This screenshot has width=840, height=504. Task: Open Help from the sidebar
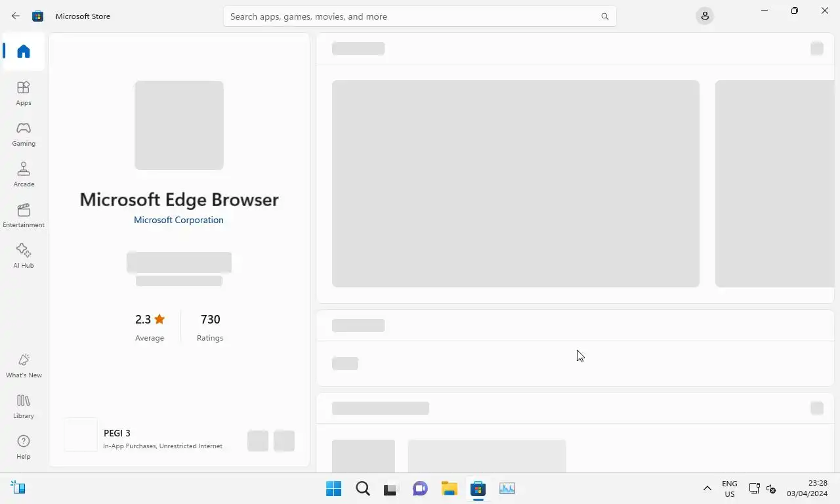(x=24, y=447)
